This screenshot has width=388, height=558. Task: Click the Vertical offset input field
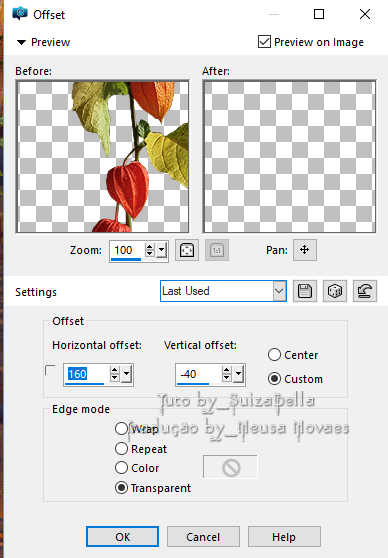[199, 374]
